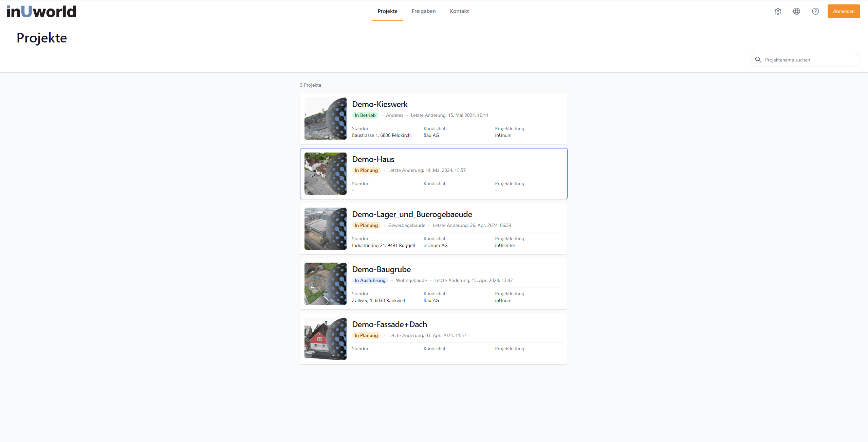Viewport: 868px width, 442px height.
Task: Open the Demo-Kieswerk thumbnail
Action: (325, 119)
